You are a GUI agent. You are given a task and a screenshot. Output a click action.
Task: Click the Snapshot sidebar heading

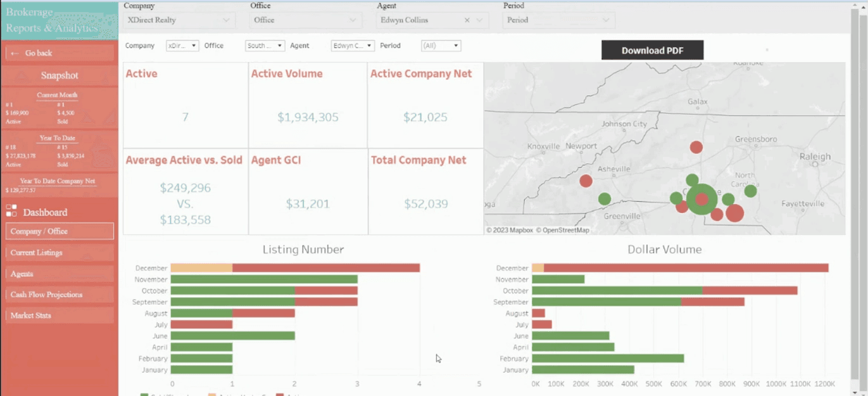tap(60, 75)
